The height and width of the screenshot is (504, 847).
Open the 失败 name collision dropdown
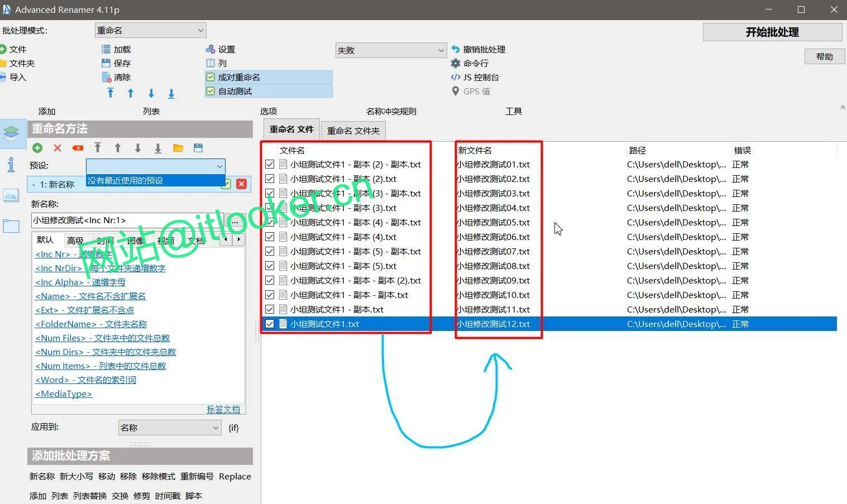tap(391, 50)
